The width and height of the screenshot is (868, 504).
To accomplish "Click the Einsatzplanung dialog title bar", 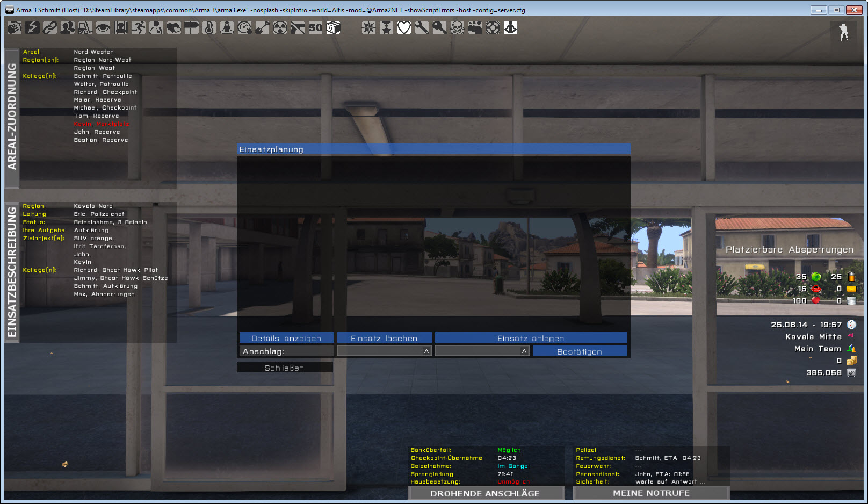I will [433, 149].
